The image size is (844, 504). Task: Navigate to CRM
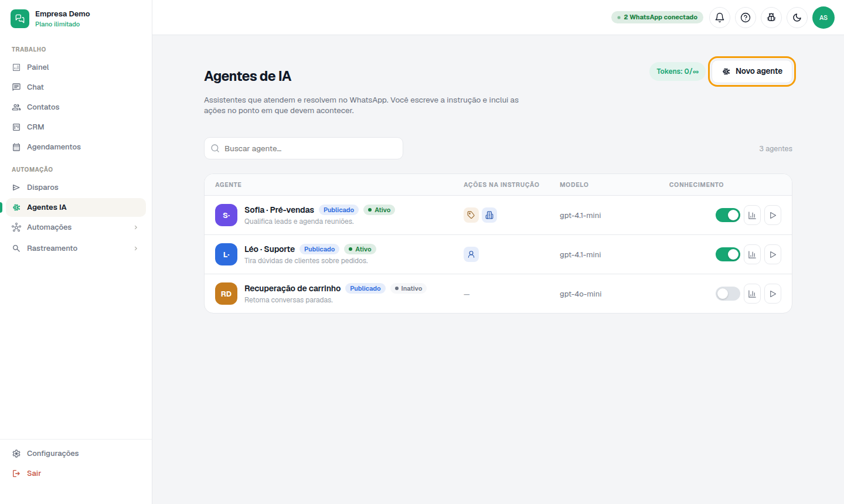[76, 127]
